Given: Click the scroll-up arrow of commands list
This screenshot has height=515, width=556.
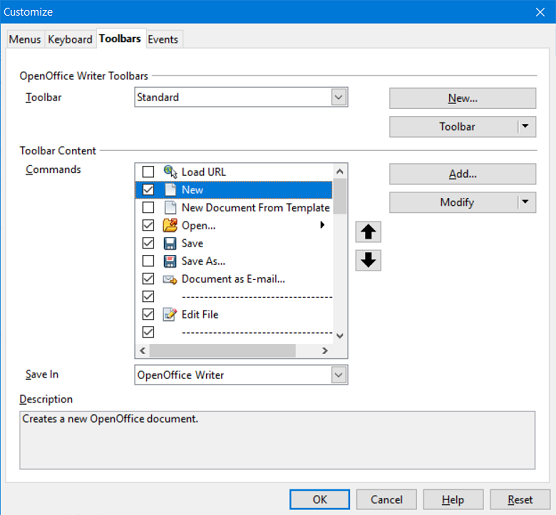Looking at the screenshot, I should 340,172.
